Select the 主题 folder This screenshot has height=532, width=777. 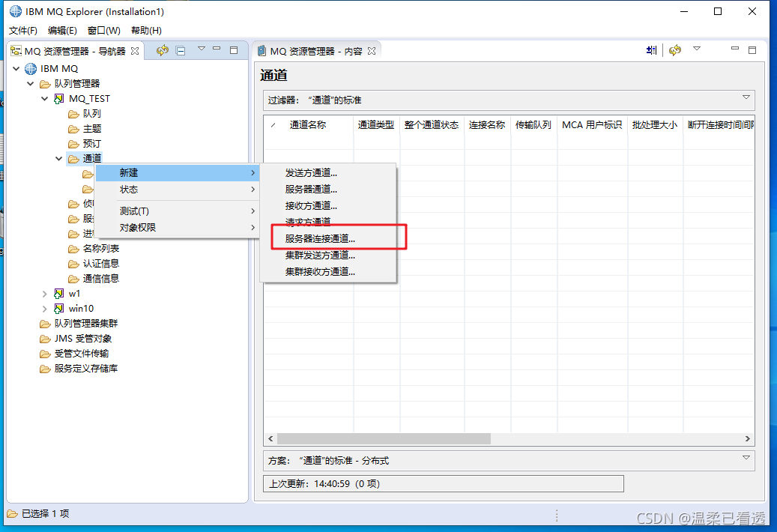tap(85, 129)
